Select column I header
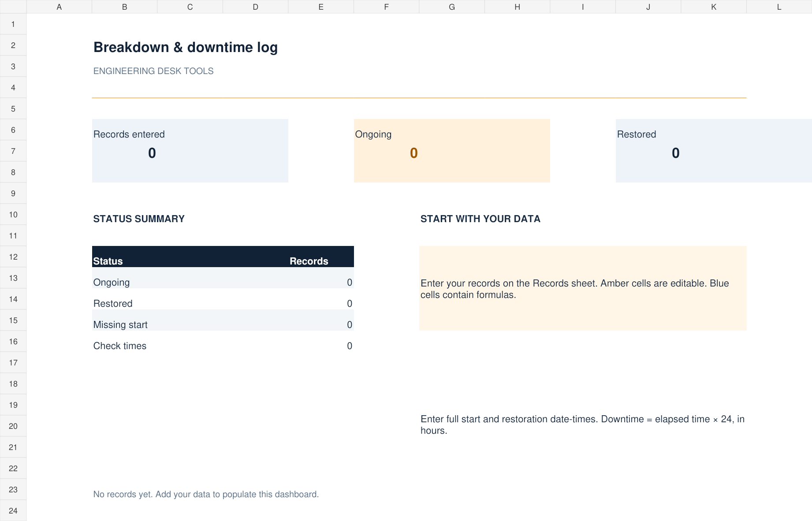Image resolution: width=812 pixels, height=521 pixels. (583, 7)
